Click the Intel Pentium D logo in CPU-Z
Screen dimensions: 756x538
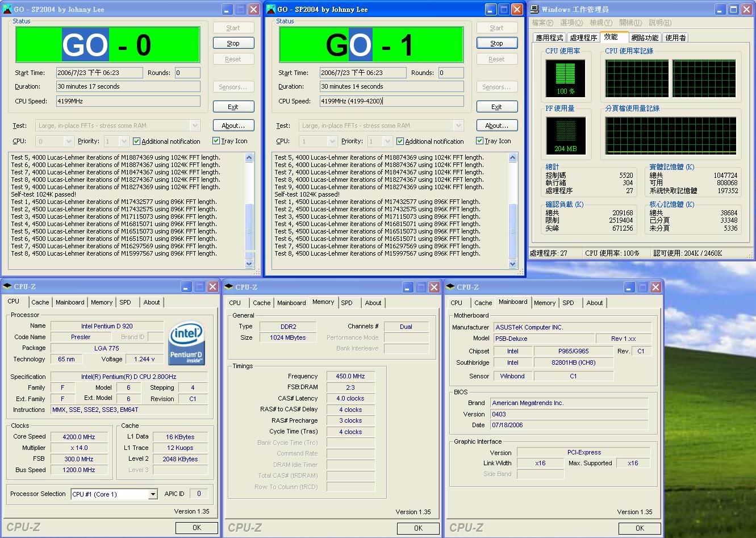tap(187, 343)
